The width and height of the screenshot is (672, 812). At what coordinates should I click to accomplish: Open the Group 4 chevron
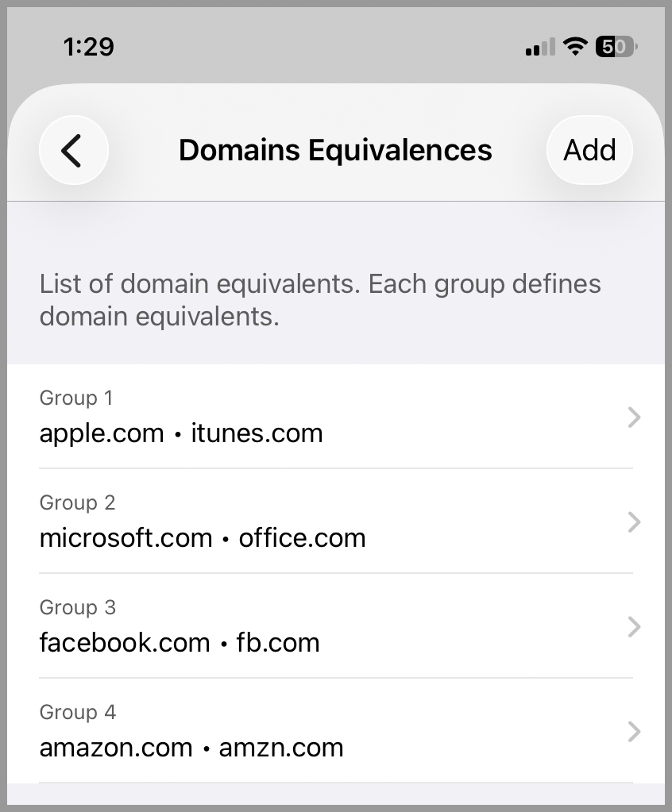tap(634, 731)
